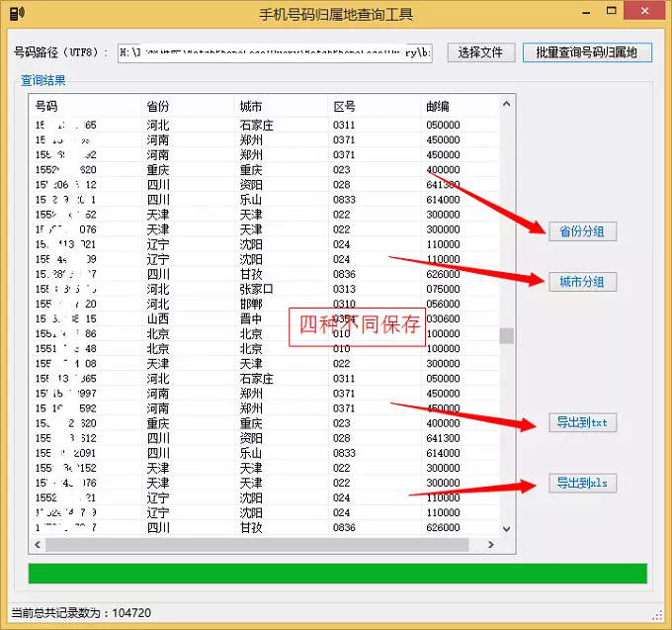The height and width of the screenshot is (630, 672).
Task: Click the 选择文件 button
Action: click(x=481, y=52)
